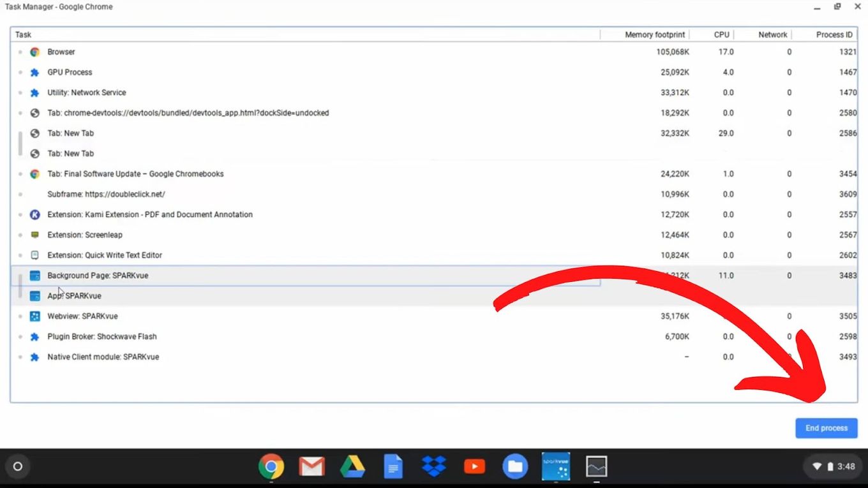Image resolution: width=868 pixels, height=488 pixels.
Task: Select the Background Page: SPARKvue icon
Action: [35, 276]
